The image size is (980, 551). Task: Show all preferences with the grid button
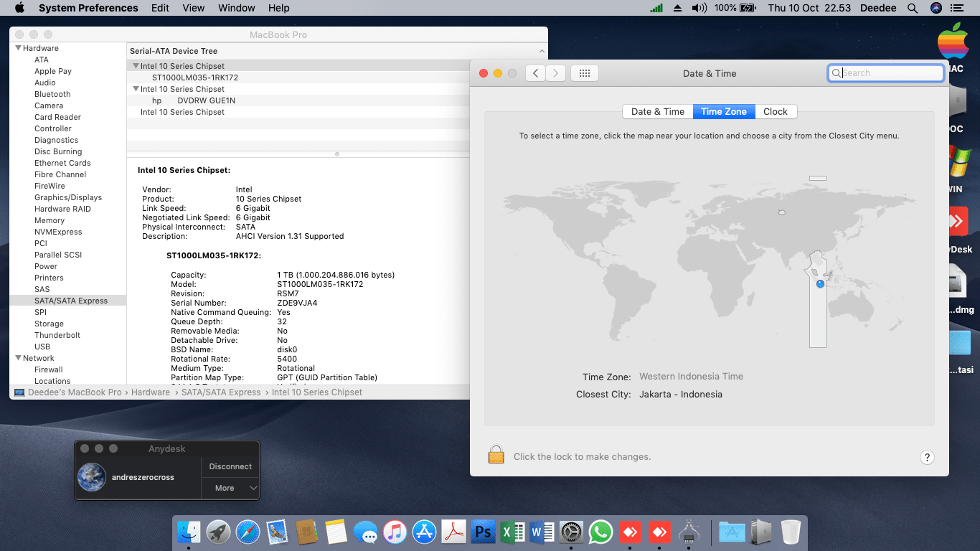(584, 73)
